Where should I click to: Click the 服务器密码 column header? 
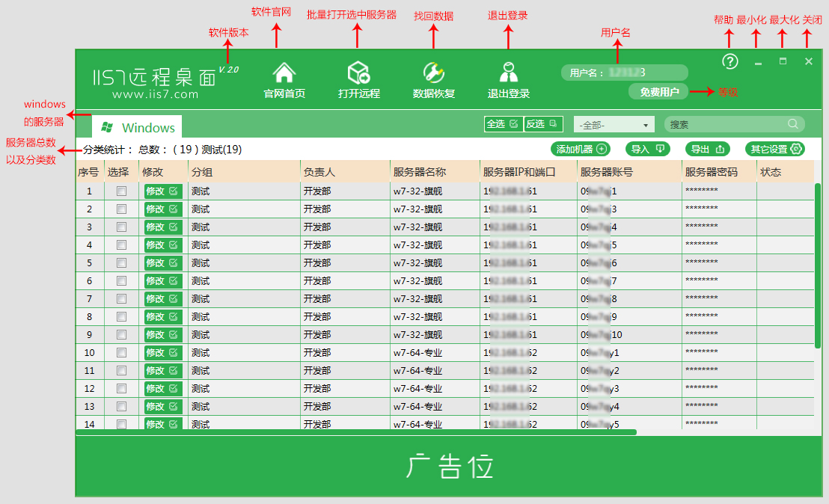point(719,172)
